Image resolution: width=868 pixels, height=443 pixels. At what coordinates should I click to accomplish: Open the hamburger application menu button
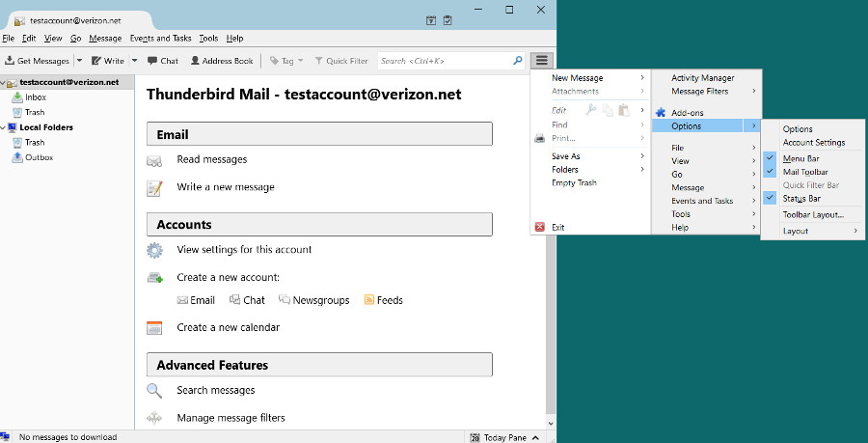tap(542, 61)
